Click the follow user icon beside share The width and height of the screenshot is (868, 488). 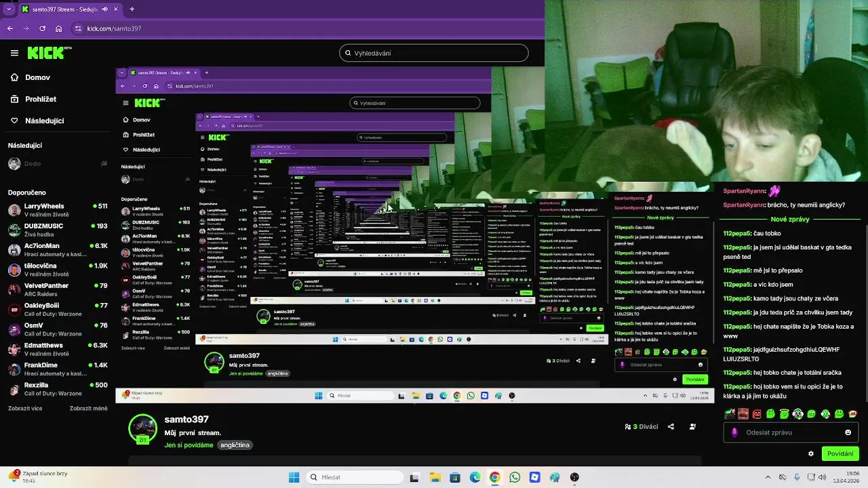click(x=692, y=427)
